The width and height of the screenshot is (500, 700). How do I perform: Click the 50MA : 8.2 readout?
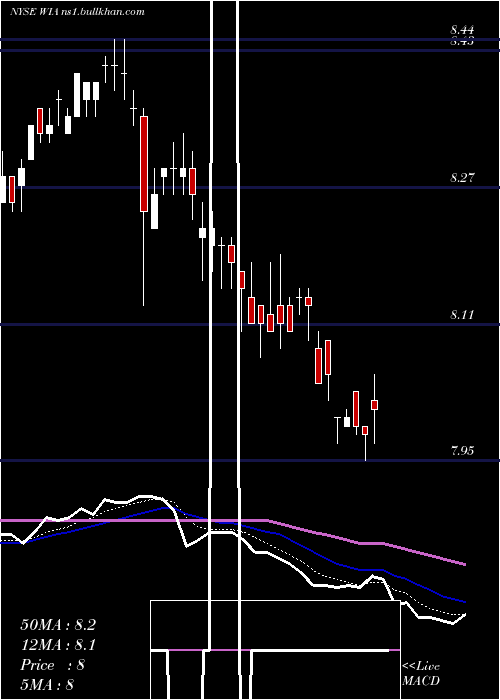coord(58,625)
